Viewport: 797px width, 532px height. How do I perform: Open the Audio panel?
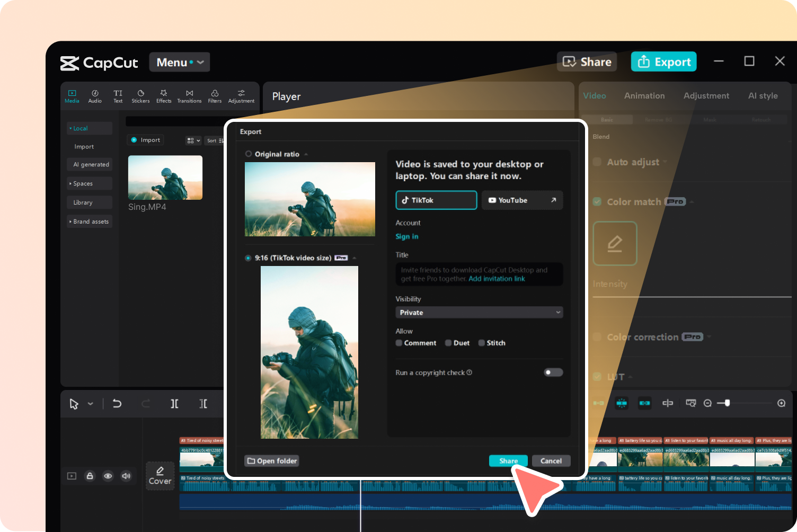(x=95, y=96)
